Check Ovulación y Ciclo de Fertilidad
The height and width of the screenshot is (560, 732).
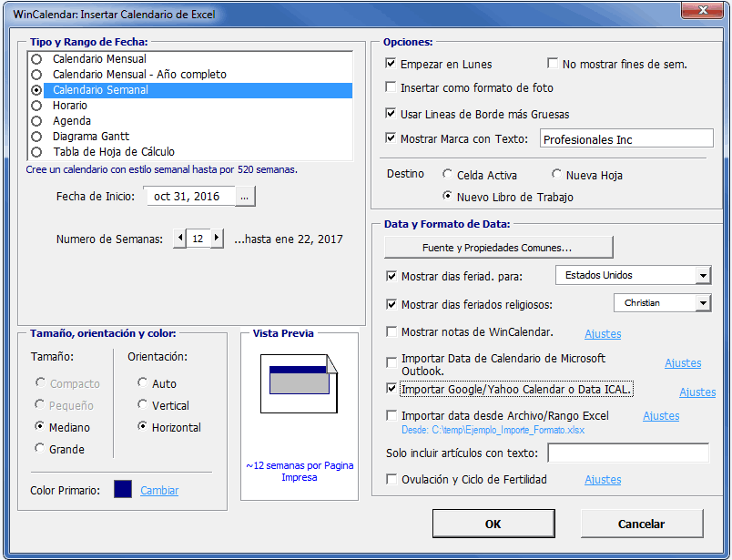[391, 479]
